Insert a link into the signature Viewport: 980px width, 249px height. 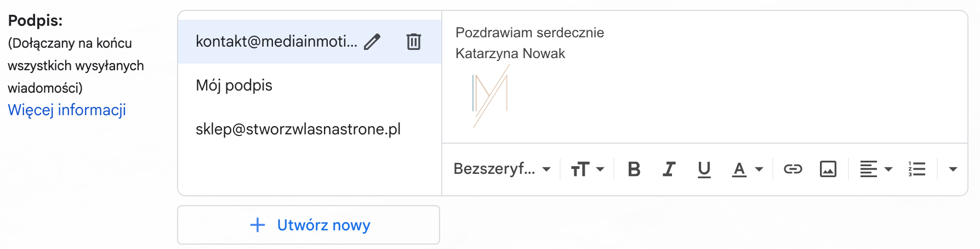[793, 169]
